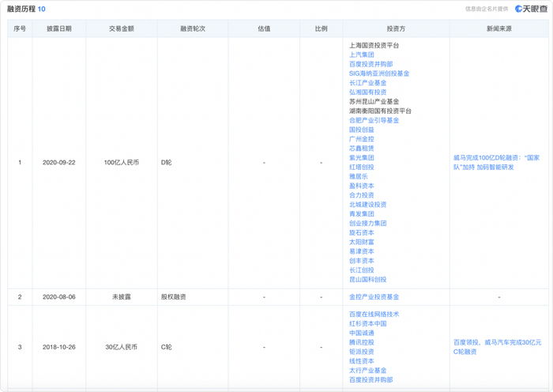
Task: Click 湖南衡阳国有投资平台 investor text
Action: tap(380, 111)
